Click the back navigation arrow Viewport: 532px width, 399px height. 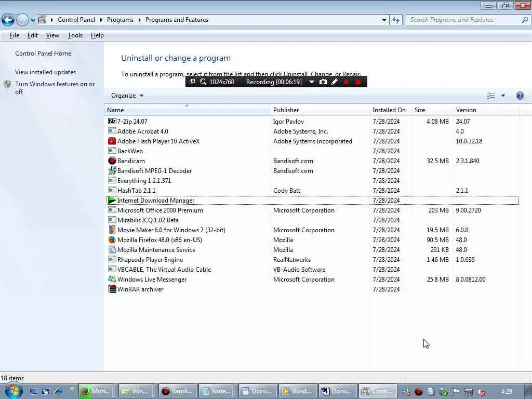(x=8, y=20)
